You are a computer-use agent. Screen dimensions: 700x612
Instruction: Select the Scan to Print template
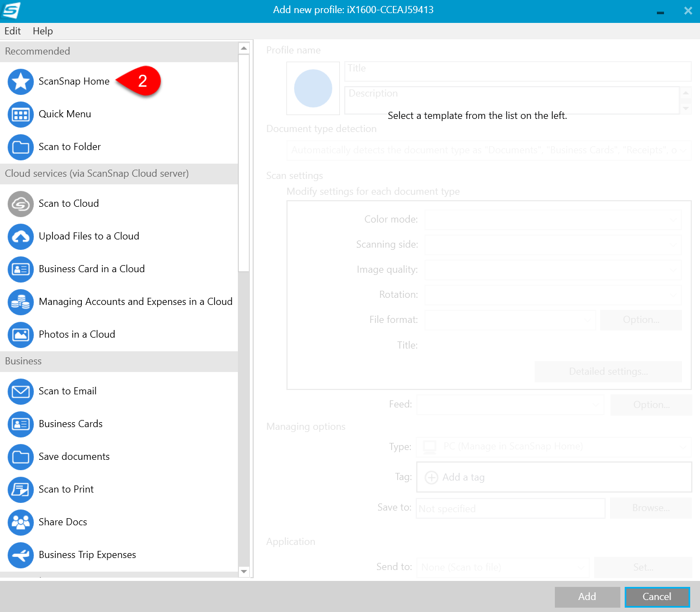click(x=66, y=489)
